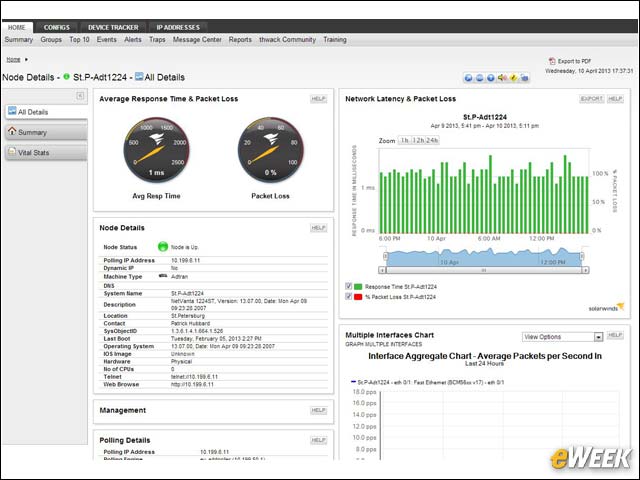The height and width of the screenshot is (480, 640).
Task: Click chart scrollbar left arrow
Action: pyautogui.click(x=382, y=270)
